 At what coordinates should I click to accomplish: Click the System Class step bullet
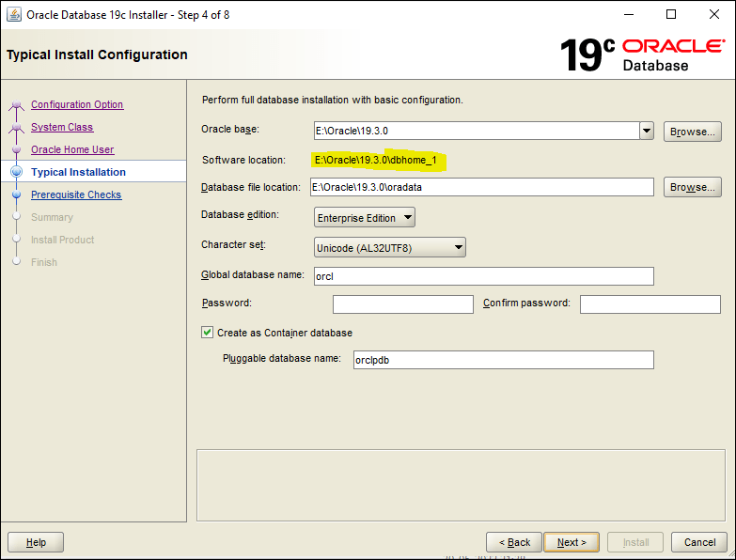point(16,127)
